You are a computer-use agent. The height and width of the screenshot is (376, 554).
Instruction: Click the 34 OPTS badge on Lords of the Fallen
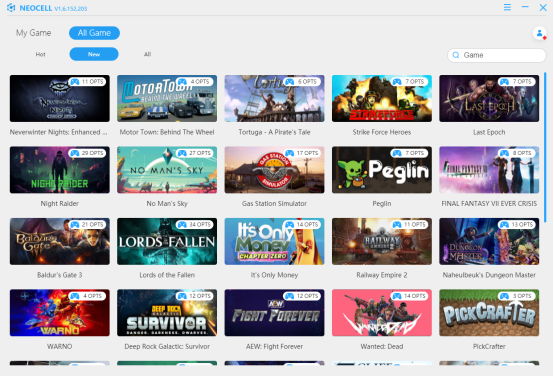tap(195, 224)
